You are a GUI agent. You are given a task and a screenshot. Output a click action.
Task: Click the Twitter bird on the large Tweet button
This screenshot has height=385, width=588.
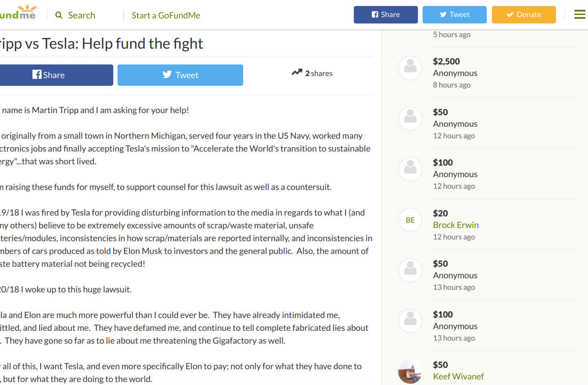[x=167, y=75]
